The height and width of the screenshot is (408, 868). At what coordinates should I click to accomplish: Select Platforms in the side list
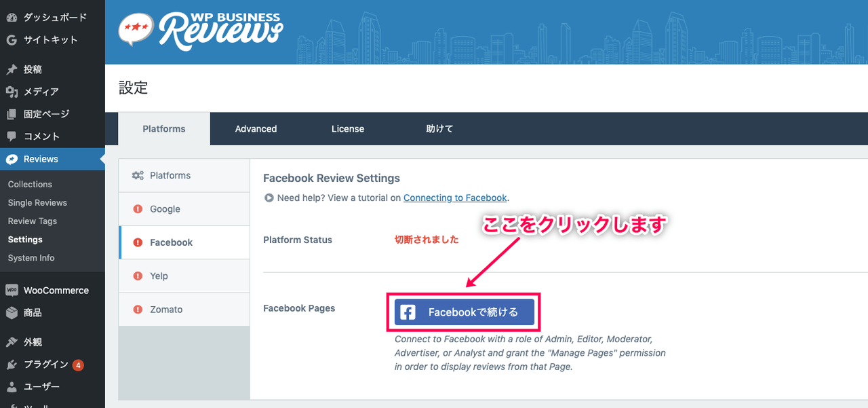(184, 175)
